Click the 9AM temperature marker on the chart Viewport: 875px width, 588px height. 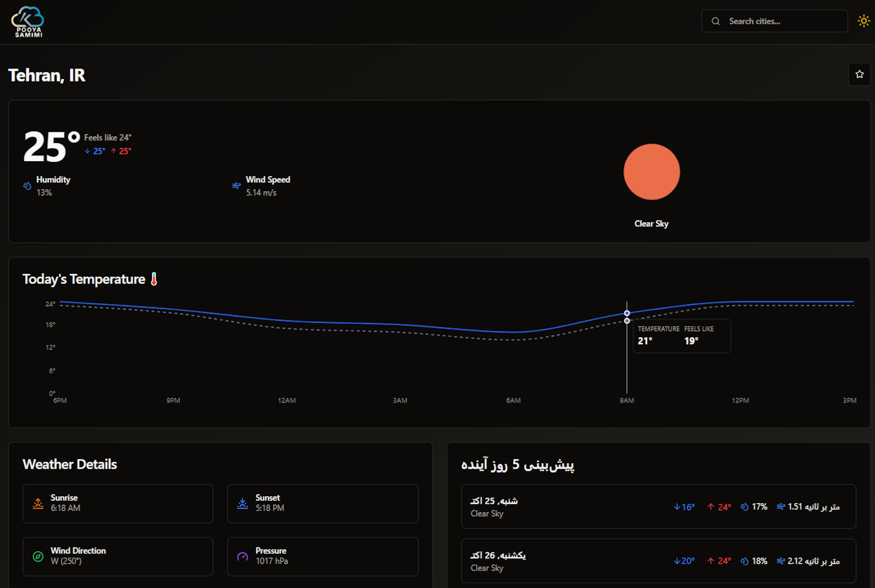627,313
